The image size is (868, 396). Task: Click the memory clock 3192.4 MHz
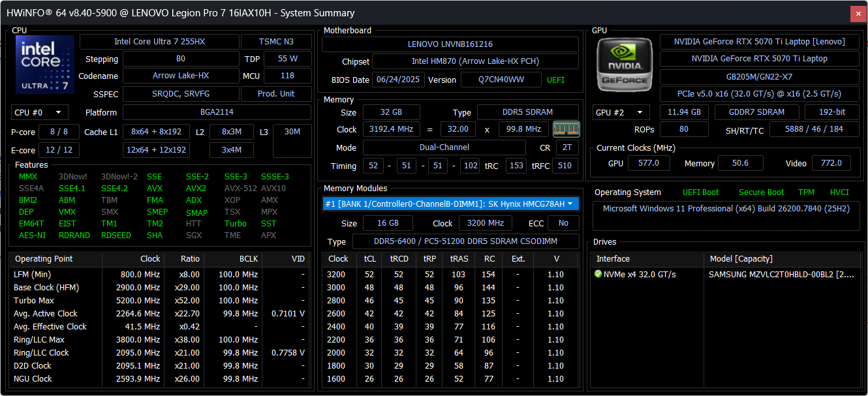pos(391,129)
